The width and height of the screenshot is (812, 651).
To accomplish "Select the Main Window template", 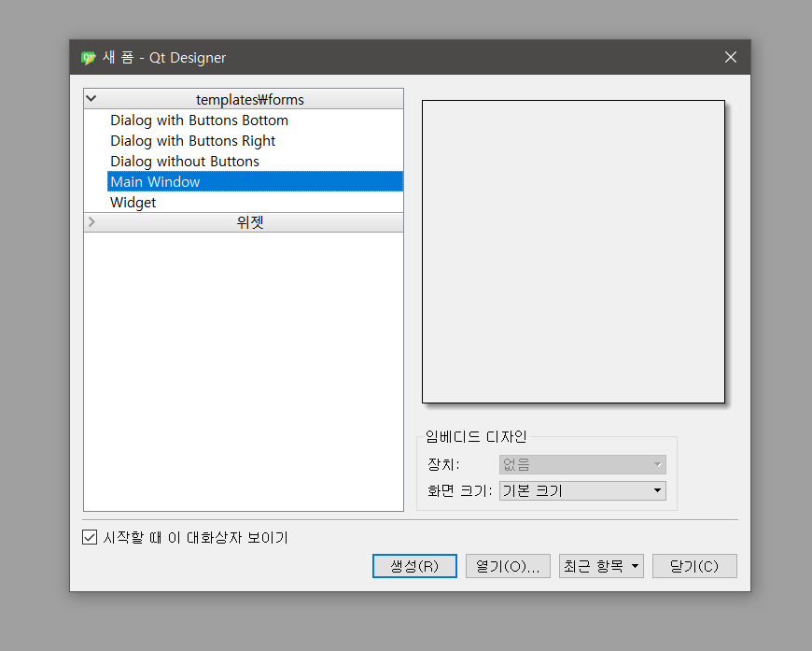I will point(256,181).
